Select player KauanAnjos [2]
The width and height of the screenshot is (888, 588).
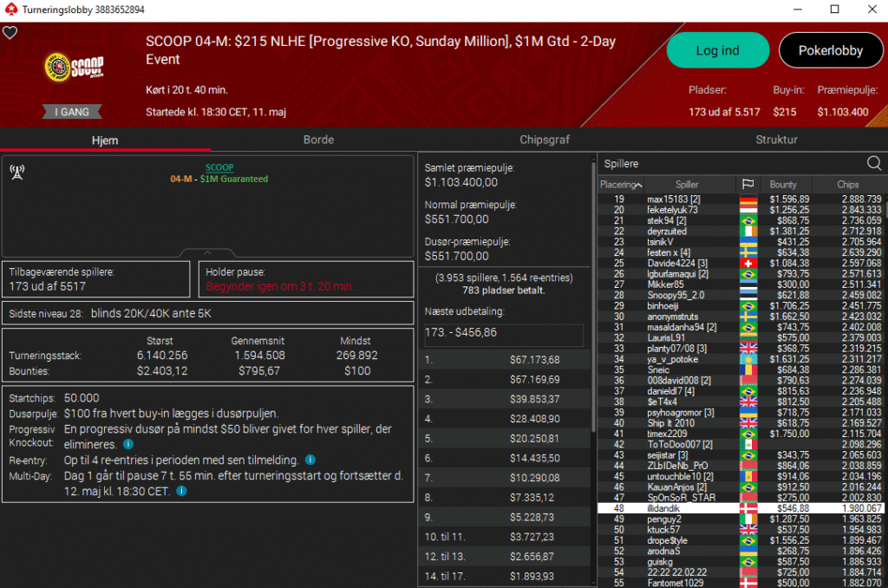click(741, 487)
